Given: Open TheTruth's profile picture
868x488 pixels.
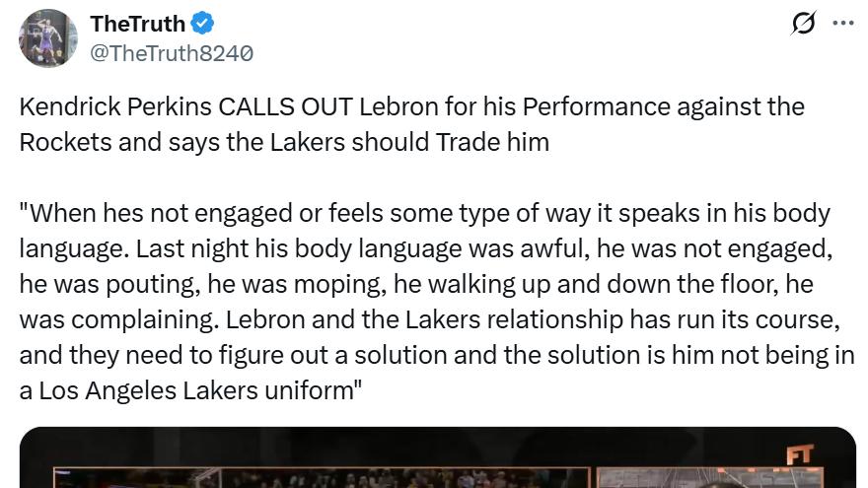Looking at the screenshot, I should (48, 38).
